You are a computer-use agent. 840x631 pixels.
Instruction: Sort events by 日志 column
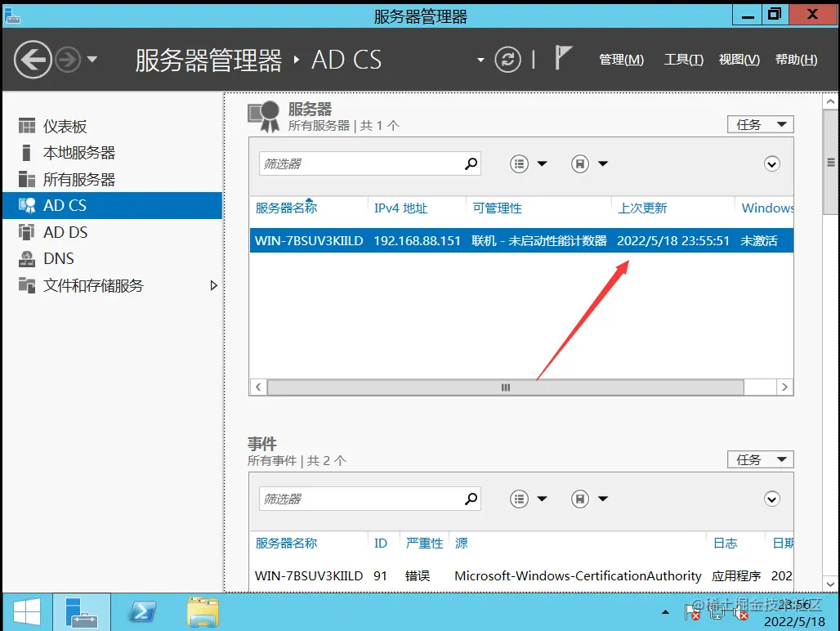pyautogui.click(x=726, y=544)
